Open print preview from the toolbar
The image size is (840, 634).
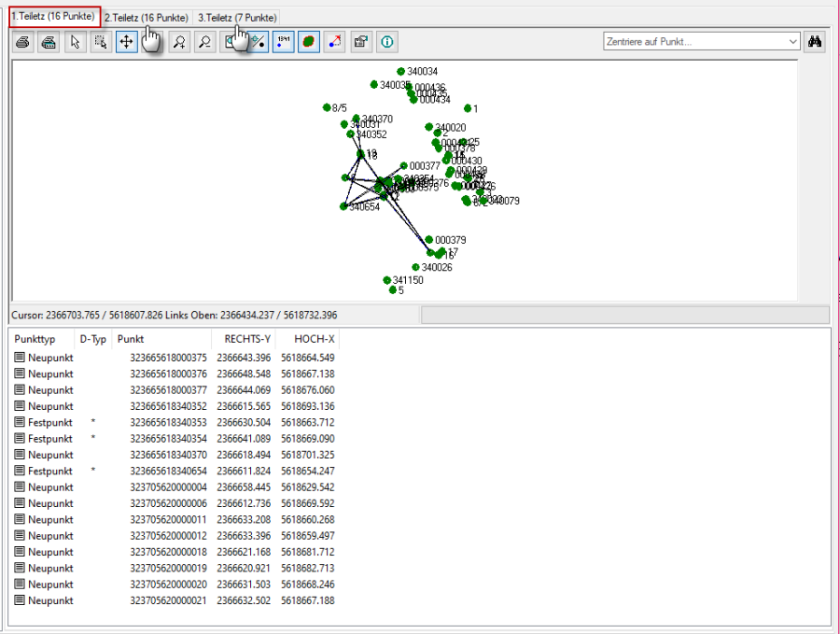49,42
